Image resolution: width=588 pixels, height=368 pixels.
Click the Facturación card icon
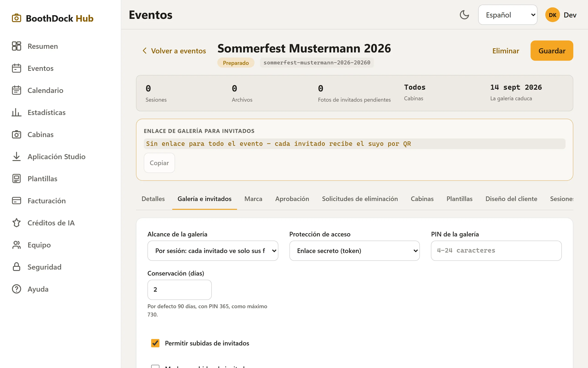point(17,201)
